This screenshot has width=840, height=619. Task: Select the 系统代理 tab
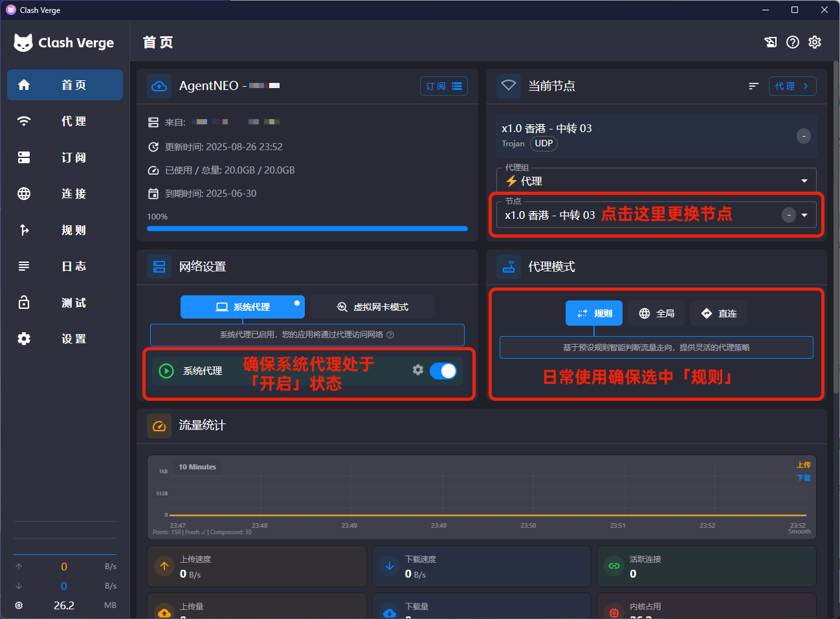click(243, 307)
